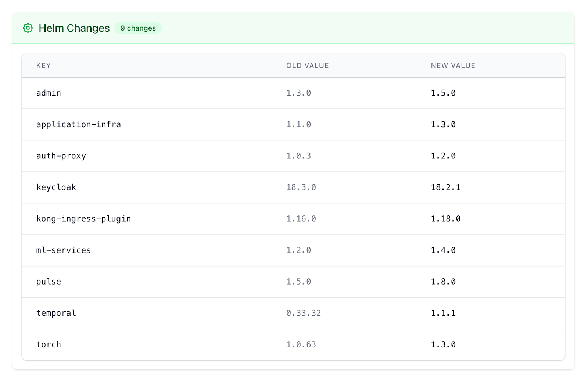
Task: Click pulse new value 1.8.0
Action: (443, 282)
